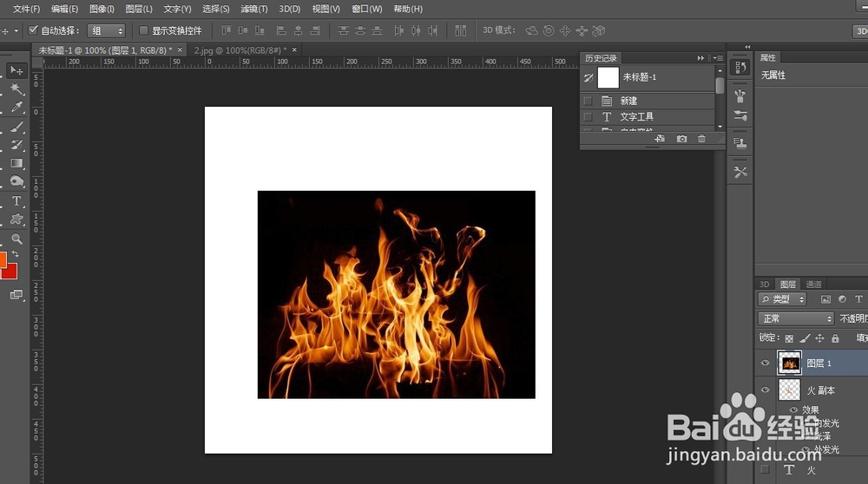Select the 未标题-1 snapshot thumbnail

pyautogui.click(x=608, y=77)
